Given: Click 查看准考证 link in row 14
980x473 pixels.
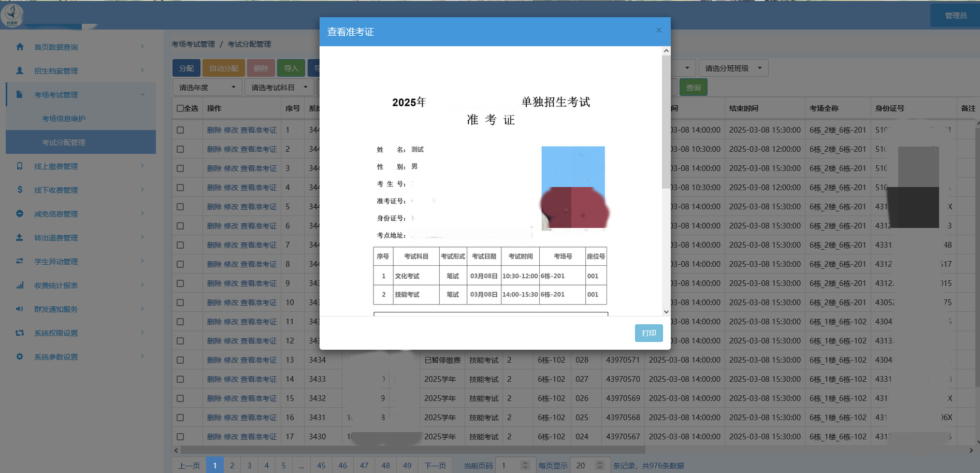Looking at the screenshot, I should pos(258,379).
